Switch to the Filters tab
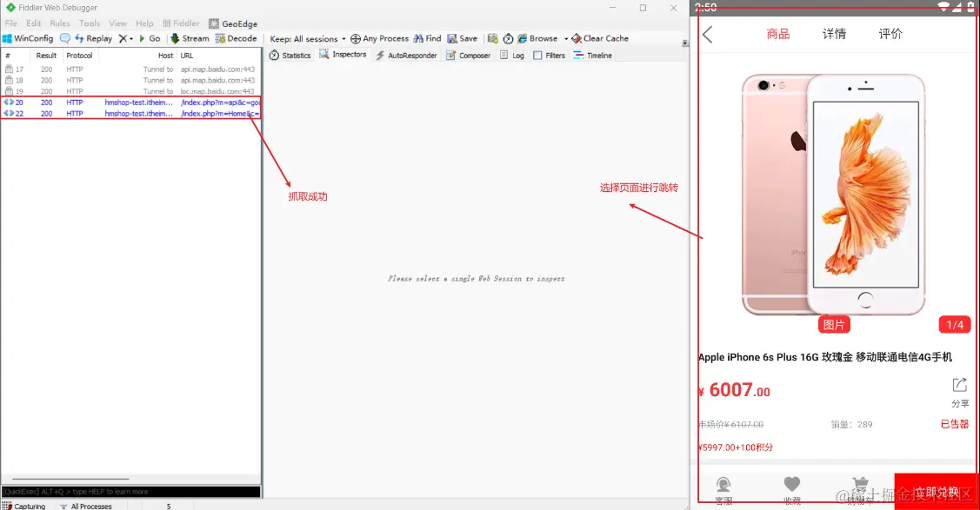The height and width of the screenshot is (510, 980). (x=549, y=55)
